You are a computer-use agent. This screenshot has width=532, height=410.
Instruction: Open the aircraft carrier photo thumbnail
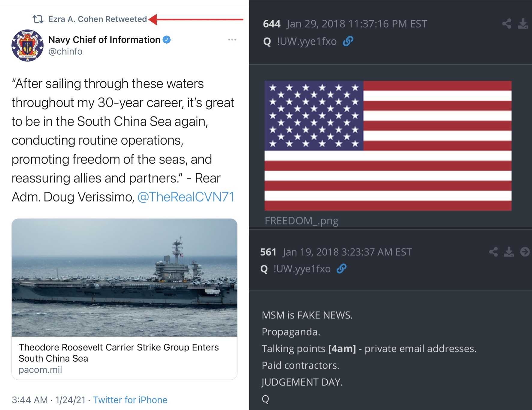[124, 277]
